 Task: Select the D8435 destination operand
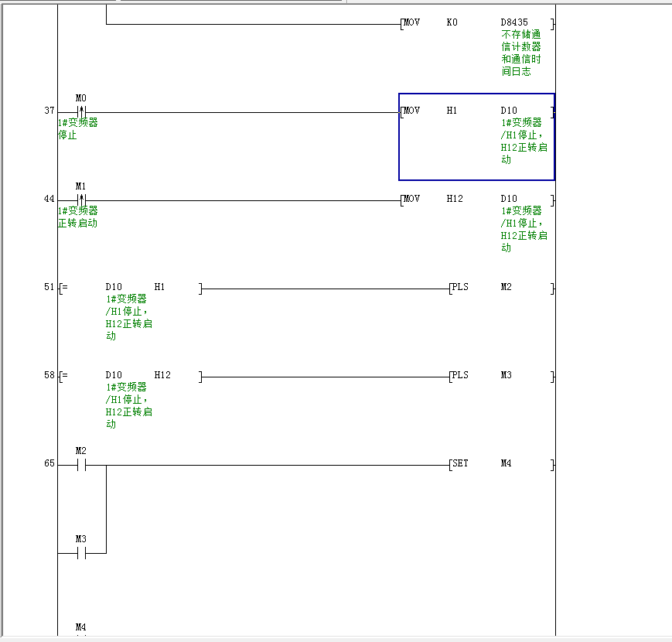514,22
